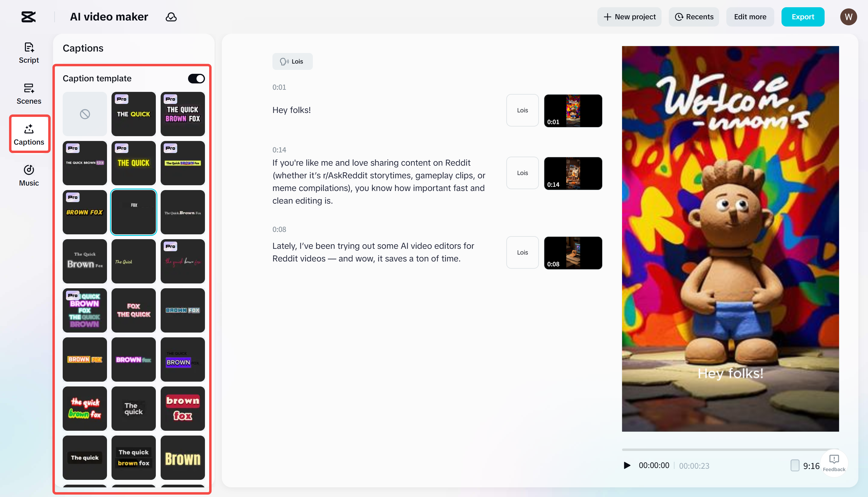Open the Edit more options
This screenshot has width=868, height=497.
pyautogui.click(x=750, y=16)
